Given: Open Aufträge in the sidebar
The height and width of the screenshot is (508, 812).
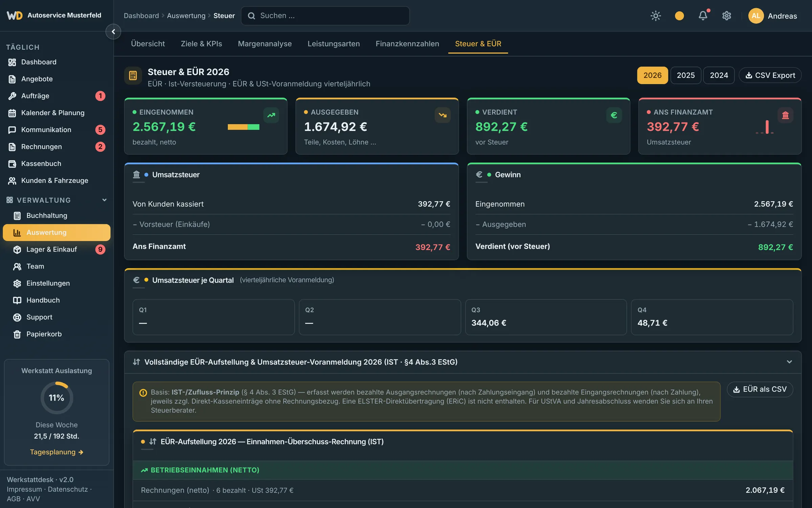Looking at the screenshot, I should [57, 96].
